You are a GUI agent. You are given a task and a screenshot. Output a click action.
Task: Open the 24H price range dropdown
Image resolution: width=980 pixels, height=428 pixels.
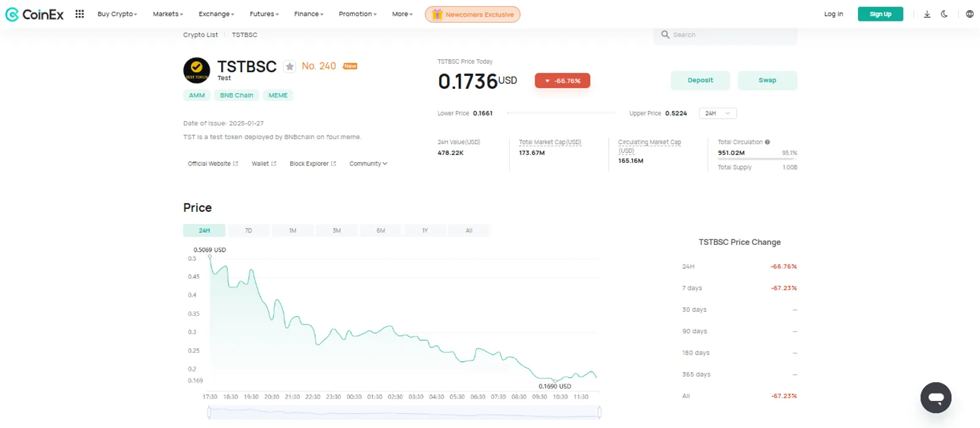[717, 113]
